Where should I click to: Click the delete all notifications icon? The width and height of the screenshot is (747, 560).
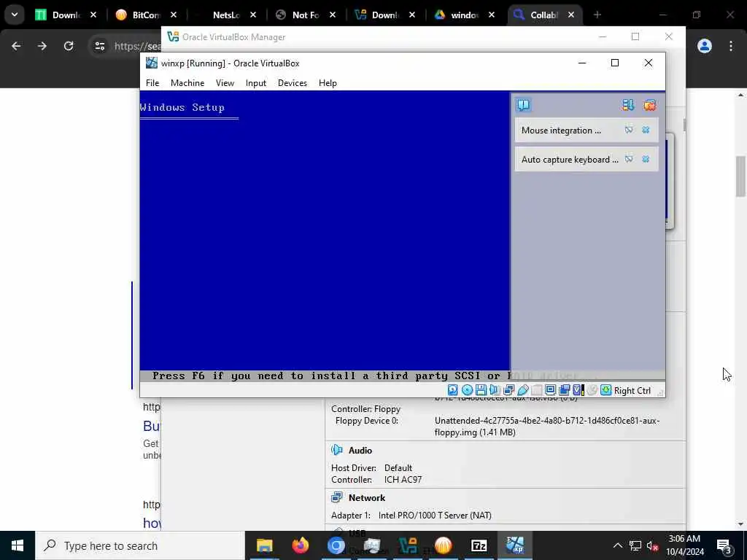[649, 105]
